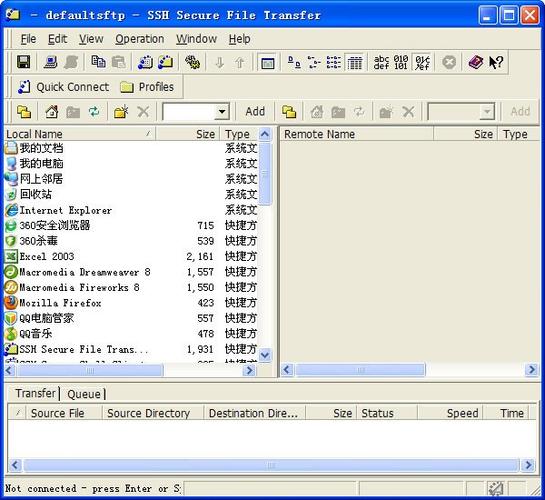Click the Connect computer icon in toolbar
Screen dimensions: 545x500
point(50,63)
